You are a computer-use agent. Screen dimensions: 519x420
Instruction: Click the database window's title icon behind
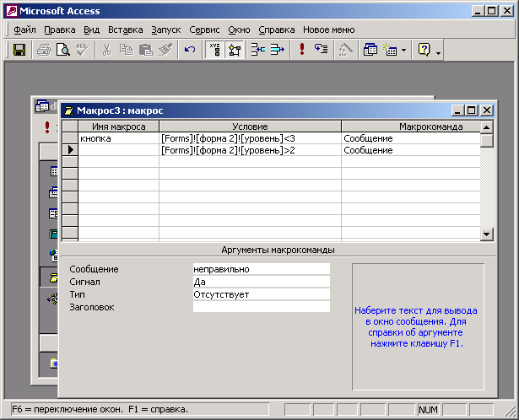point(42,106)
